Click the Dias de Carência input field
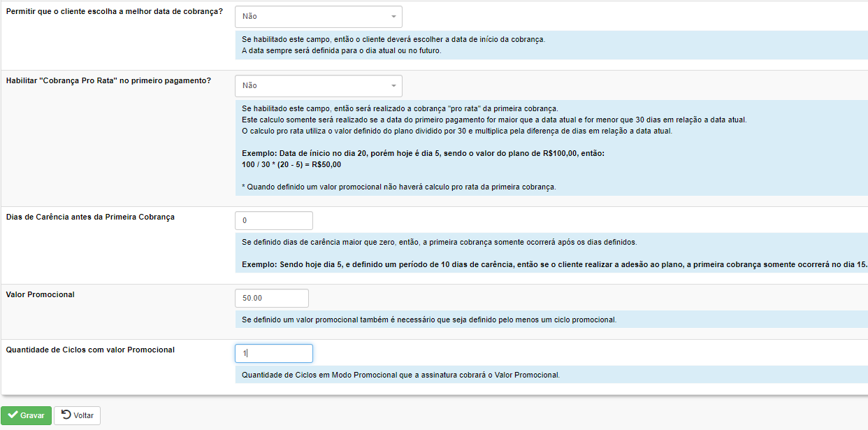 click(274, 220)
